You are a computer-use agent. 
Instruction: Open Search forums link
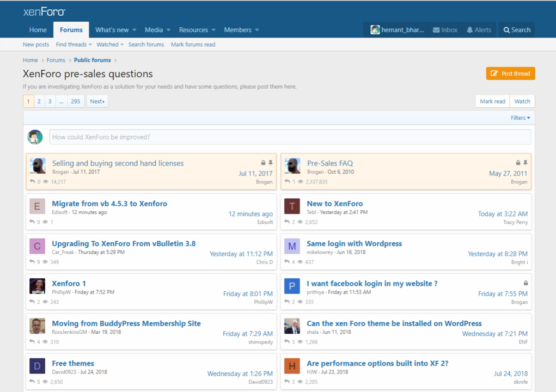pyautogui.click(x=146, y=44)
